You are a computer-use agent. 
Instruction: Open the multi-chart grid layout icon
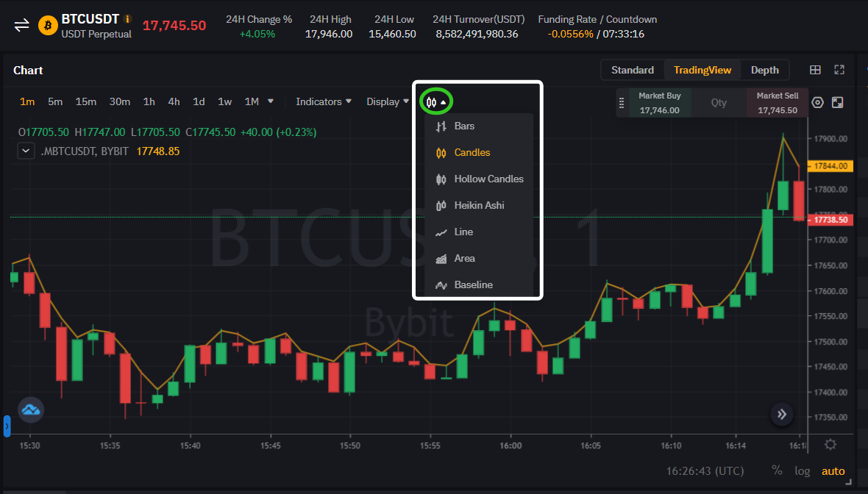[x=815, y=69]
